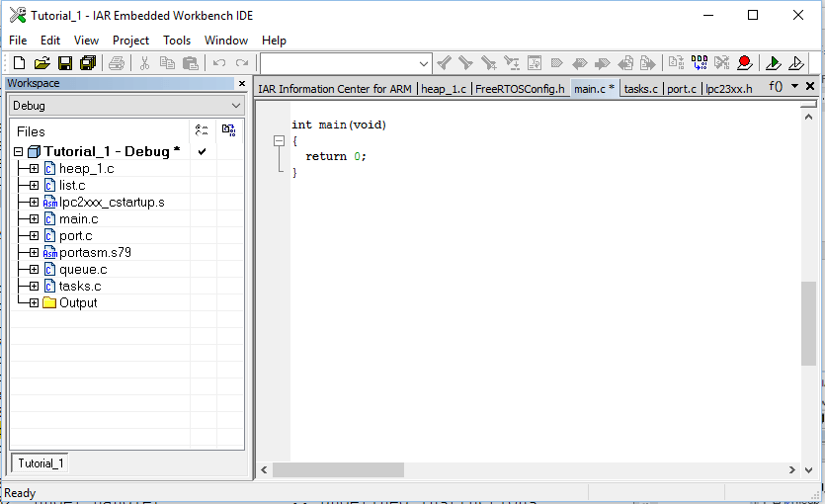Expand the Output folder node
Image resolution: width=825 pixels, height=504 pixels.
(x=34, y=302)
